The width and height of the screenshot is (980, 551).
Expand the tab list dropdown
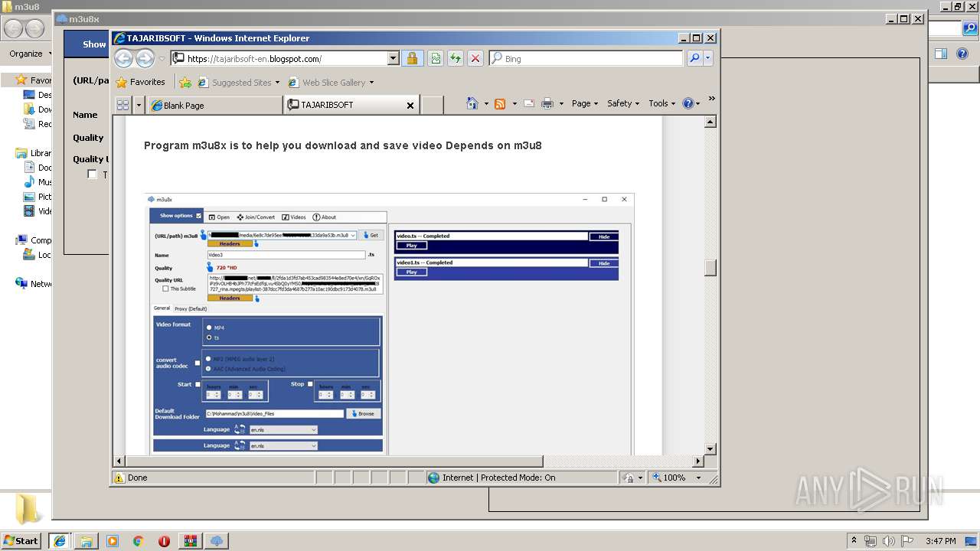(x=139, y=105)
